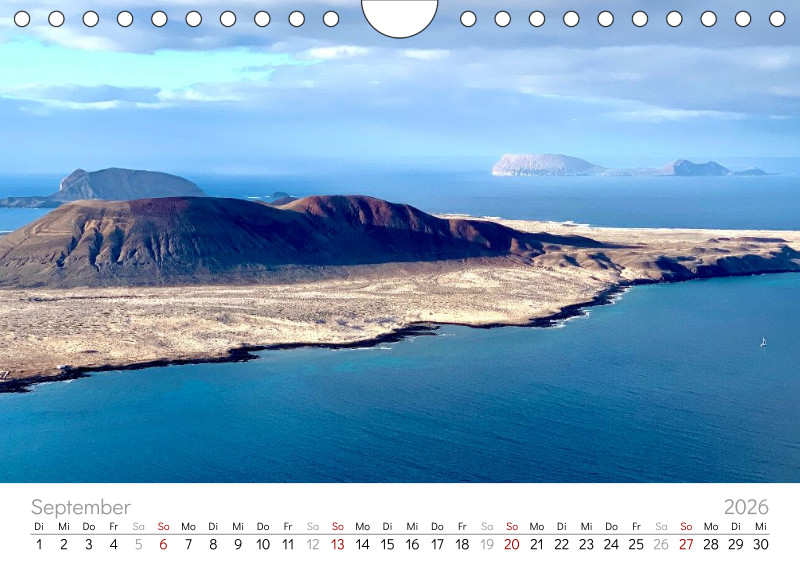The height and width of the screenshot is (563, 800).
Task: Click the pale distant island on the horizon
Action: point(546,165)
